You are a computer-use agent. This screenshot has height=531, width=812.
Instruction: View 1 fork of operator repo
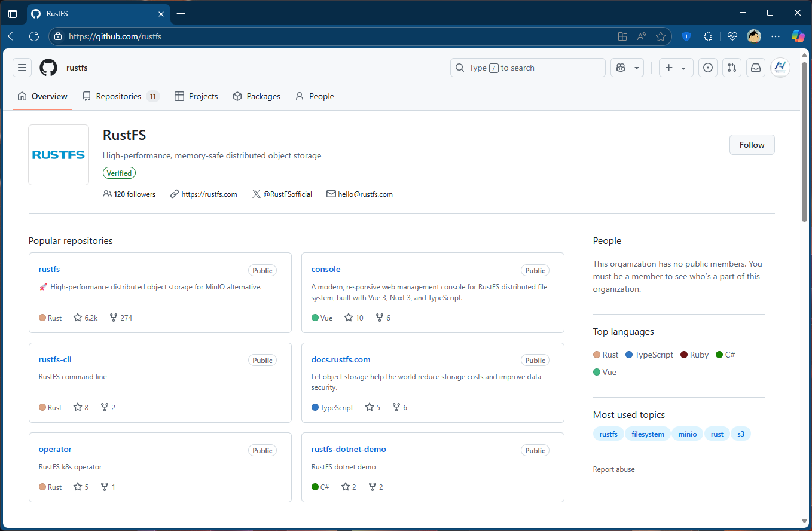click(108, 487)
